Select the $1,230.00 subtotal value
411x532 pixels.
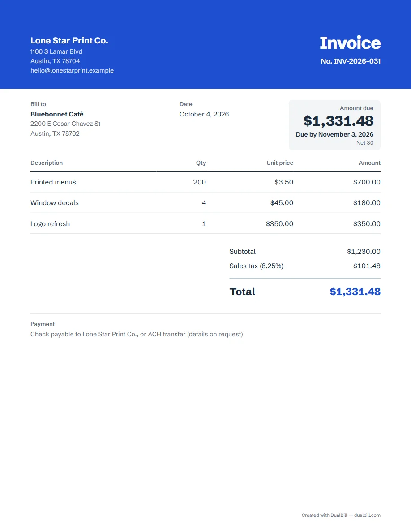364,252
